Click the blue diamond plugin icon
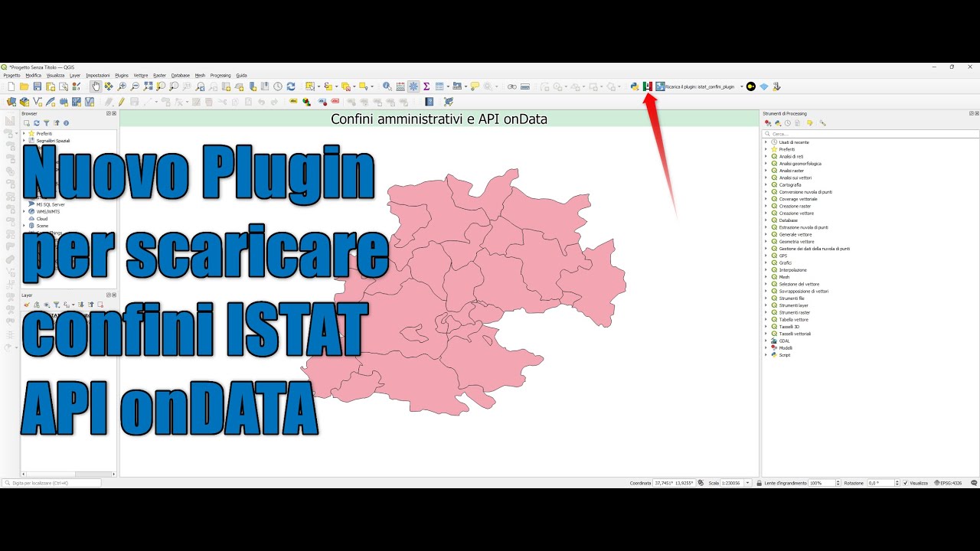 [764, 86]
